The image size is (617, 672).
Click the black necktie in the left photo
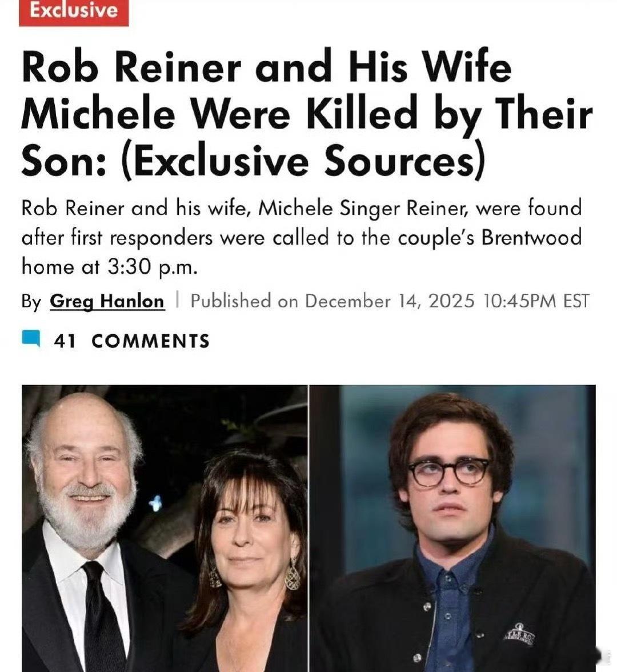pyautogui.click(x=102, y=617)
